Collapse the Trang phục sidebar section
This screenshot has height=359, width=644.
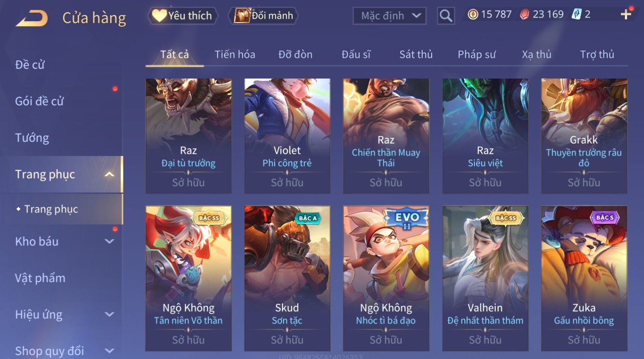click(109, 174)
